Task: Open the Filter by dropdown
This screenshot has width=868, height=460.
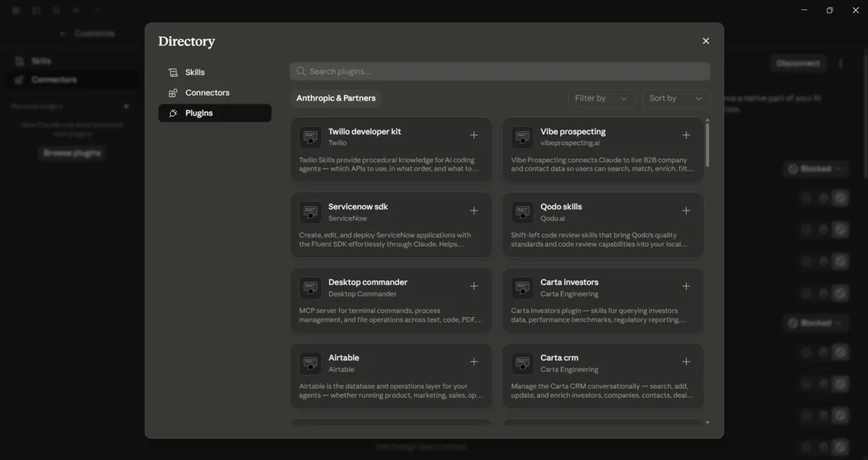Action: [x=602, y=98]
